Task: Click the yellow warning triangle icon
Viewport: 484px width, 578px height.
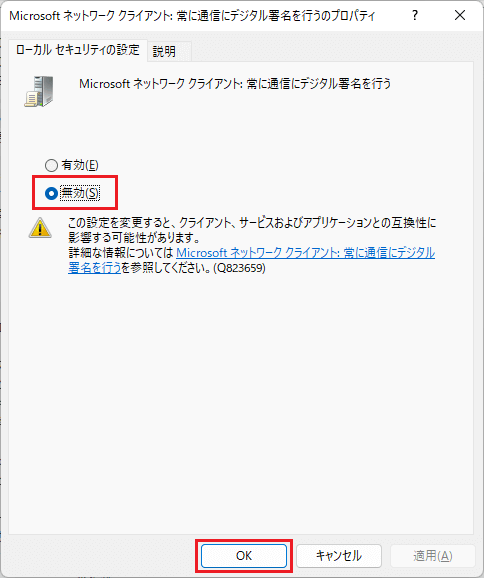Action: tap(40, 227)
